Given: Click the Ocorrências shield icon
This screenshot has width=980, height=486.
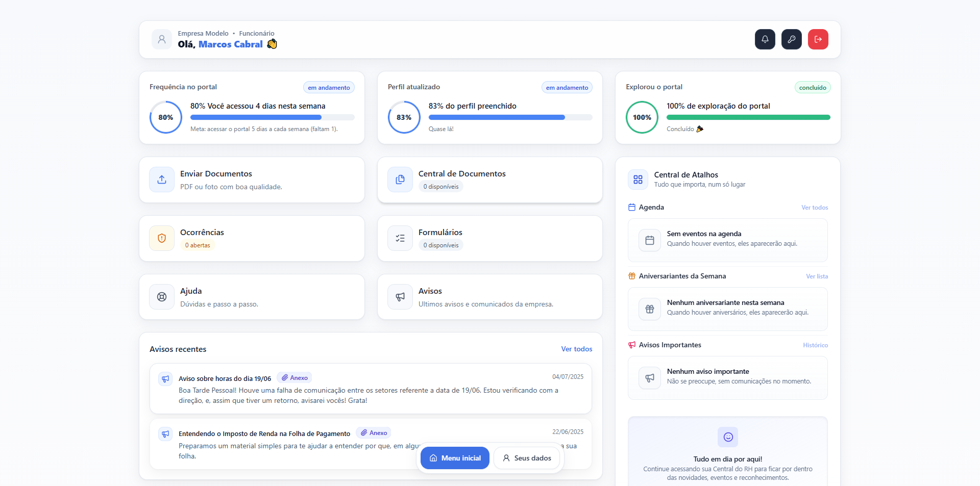Looking at the screenshot, I should click(161, 238).
